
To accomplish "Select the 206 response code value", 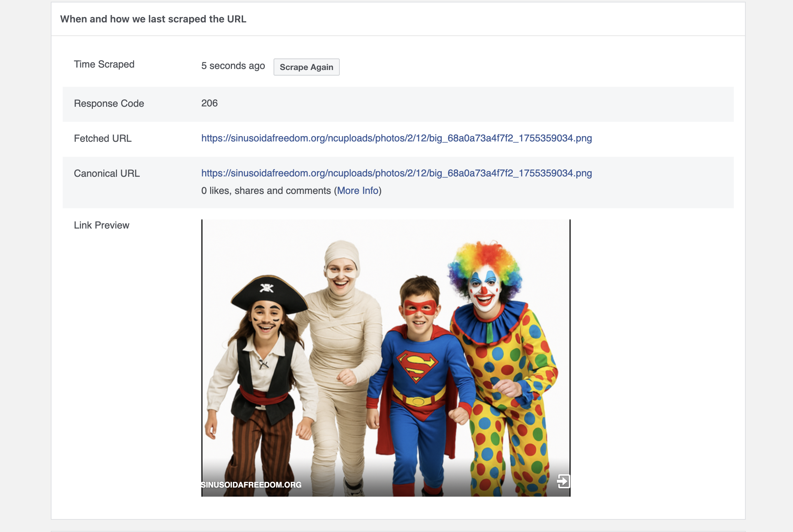I will 209,103.
